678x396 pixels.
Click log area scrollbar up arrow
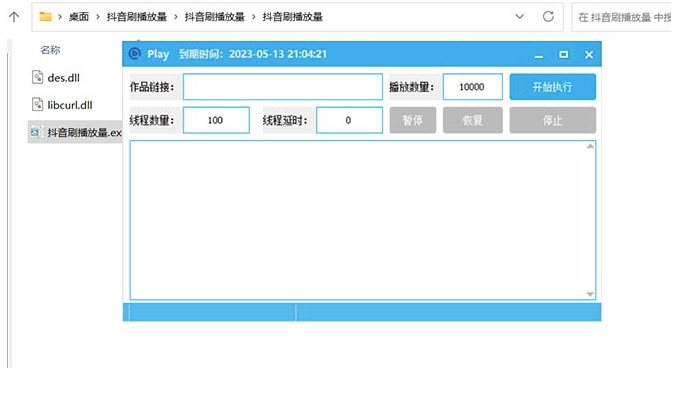click(590, 147)
